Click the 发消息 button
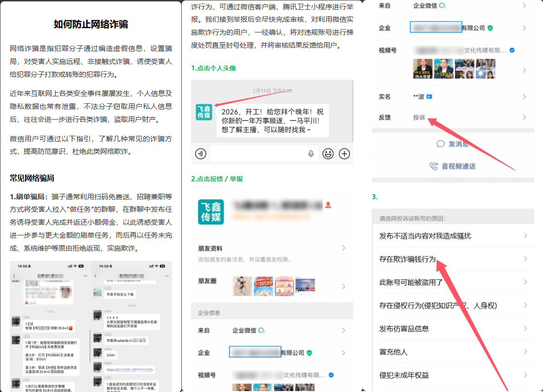This screenshot has width=543, height=392. click(453, 144)
